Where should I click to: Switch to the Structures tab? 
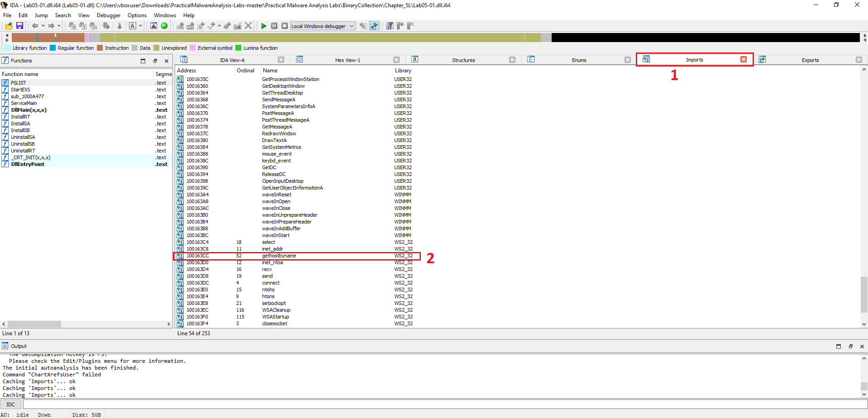pos(464,59)
